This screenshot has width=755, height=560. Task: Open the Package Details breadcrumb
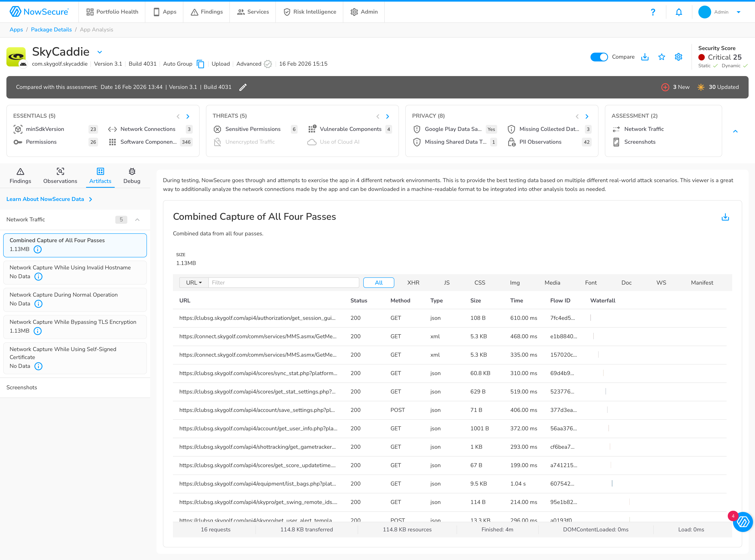(x=51, y=29)
